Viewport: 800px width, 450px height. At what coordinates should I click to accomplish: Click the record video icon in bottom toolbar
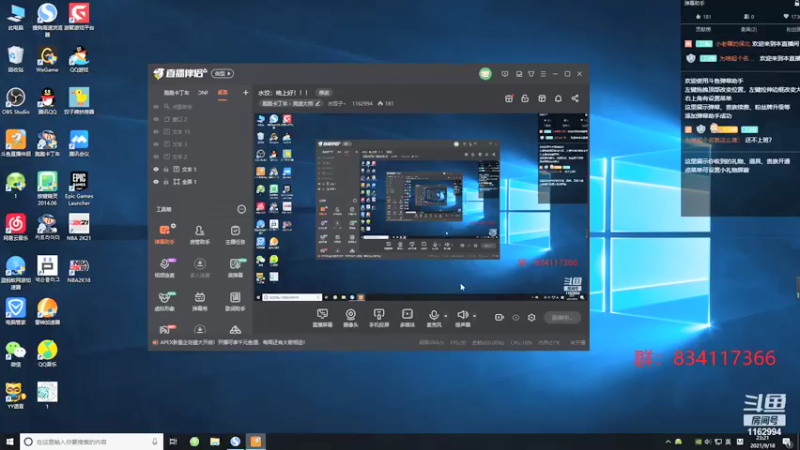[499, 317]
